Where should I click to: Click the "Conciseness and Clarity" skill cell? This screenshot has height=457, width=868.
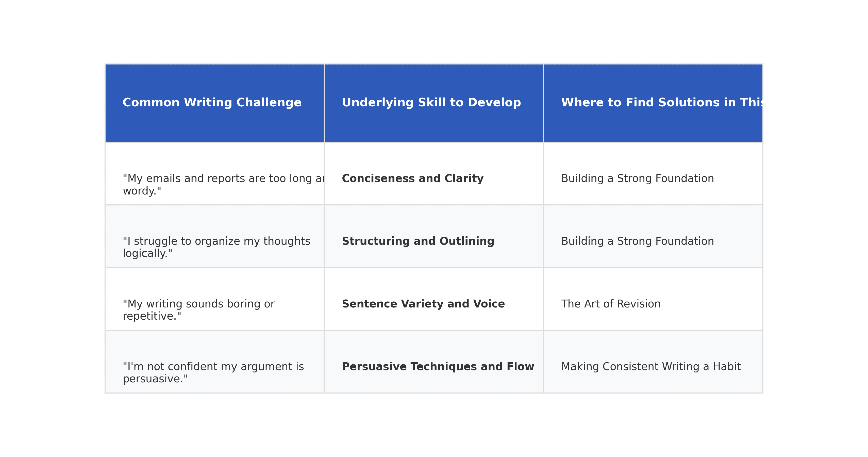(412, 179)
